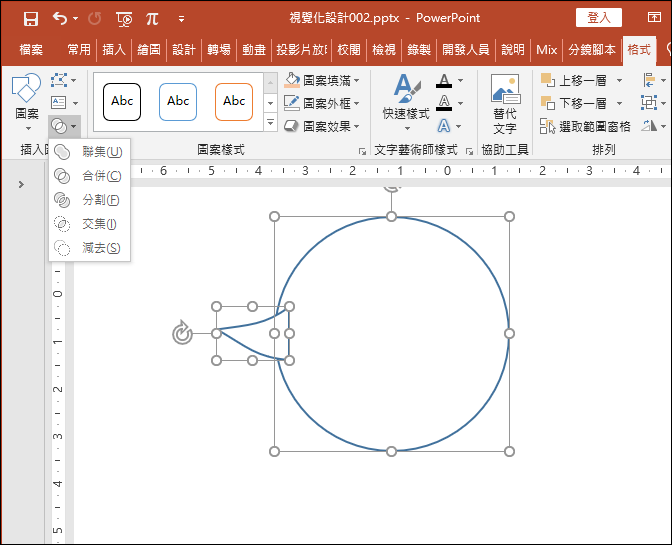Image resolution: width=672 pixels, height=545 pixels.
Task: Open the 校閱 tab
Action: pos(349,50)
